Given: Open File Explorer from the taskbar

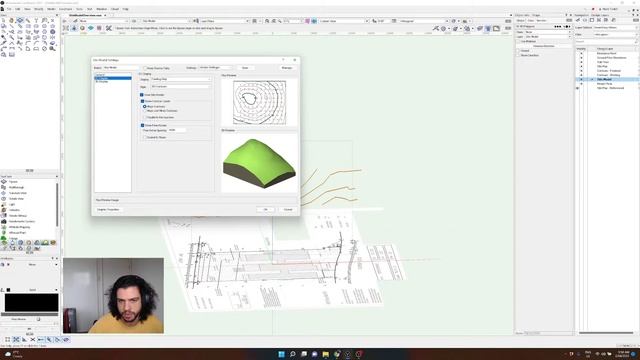Looking at the screenshot, I should [326, 354].
